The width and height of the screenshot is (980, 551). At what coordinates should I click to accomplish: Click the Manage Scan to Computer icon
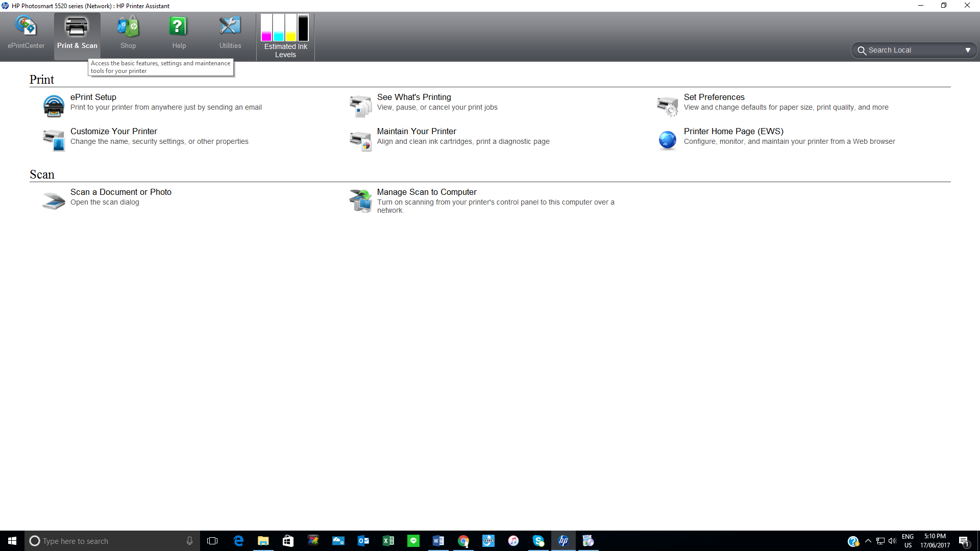(x=360, y=201)
